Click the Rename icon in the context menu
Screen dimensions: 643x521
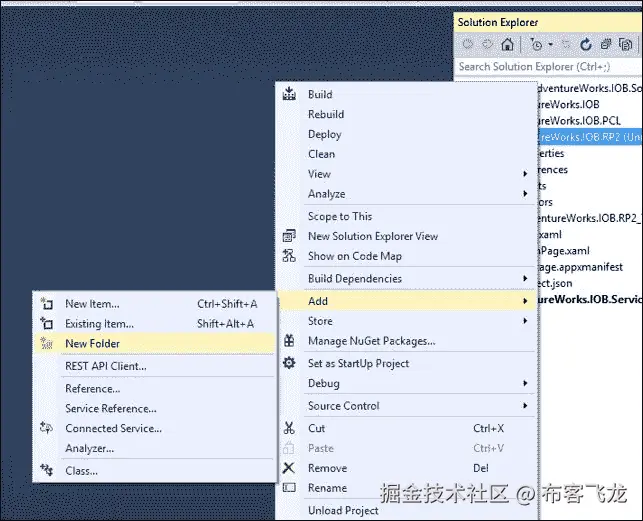[x=289, y=487]
